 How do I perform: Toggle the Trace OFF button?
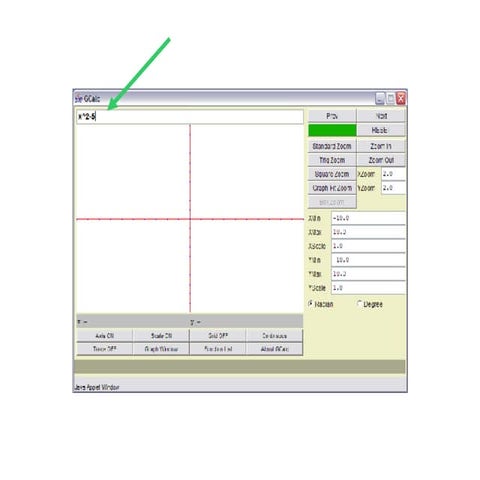click(105, 349)
